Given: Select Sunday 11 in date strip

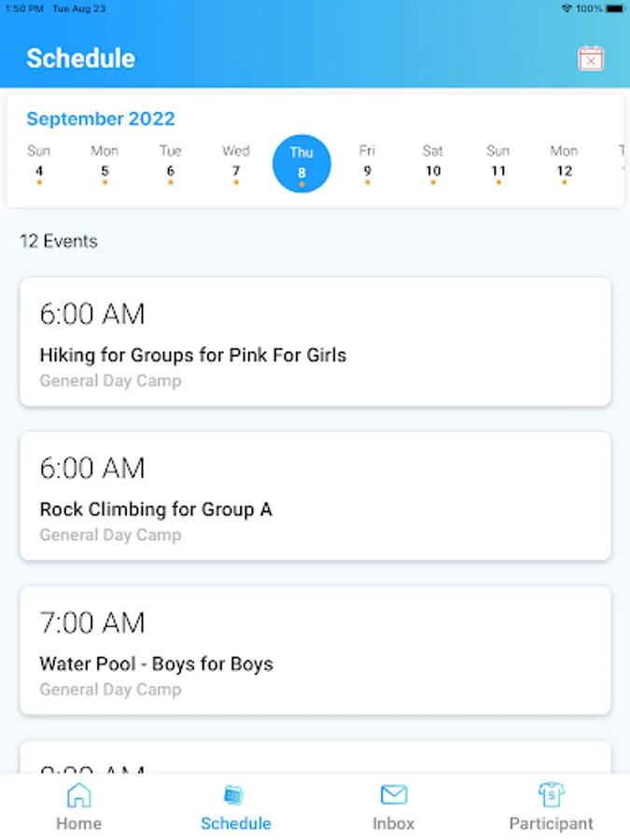Looking at the screenshot, I should pos(498,162).
